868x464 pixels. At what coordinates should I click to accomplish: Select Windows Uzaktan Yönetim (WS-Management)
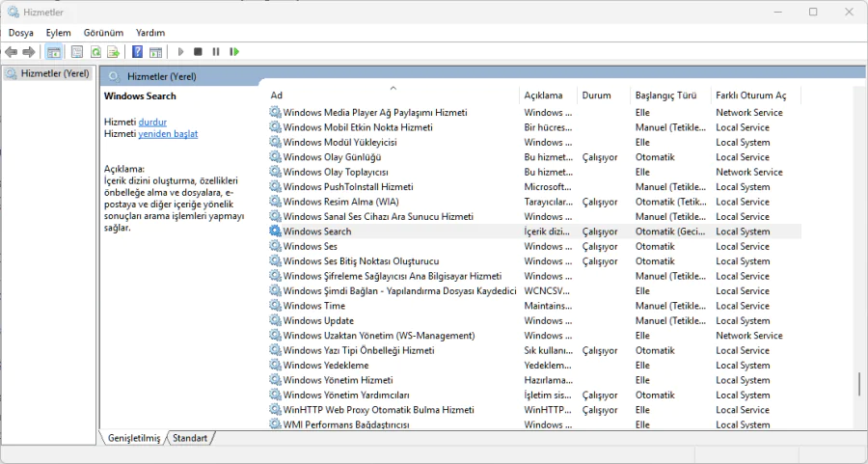[379, 336]
